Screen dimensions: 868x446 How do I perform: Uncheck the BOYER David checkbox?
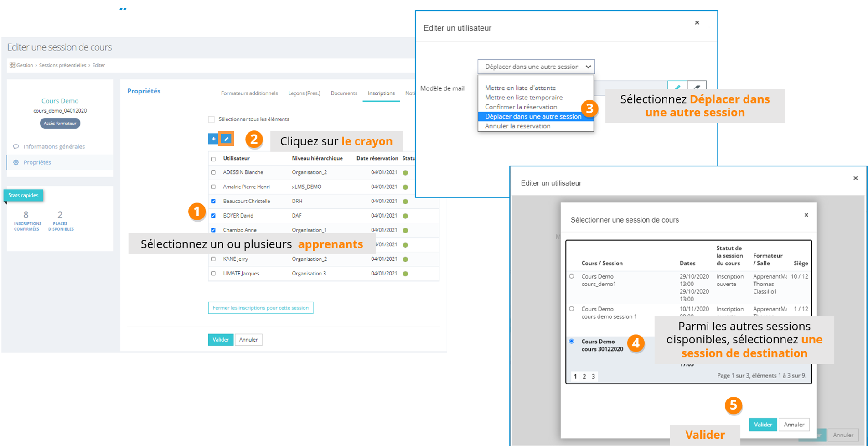[x=213, y=216]
